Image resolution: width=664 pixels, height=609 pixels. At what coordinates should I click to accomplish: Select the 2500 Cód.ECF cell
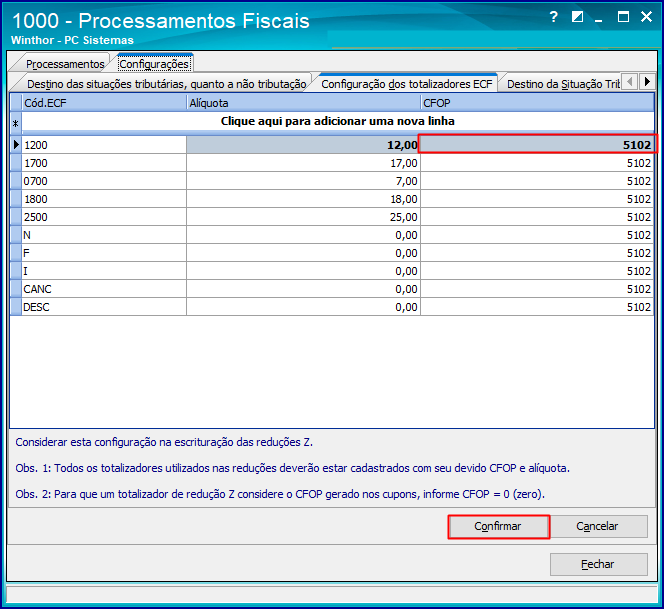point(104,217)
